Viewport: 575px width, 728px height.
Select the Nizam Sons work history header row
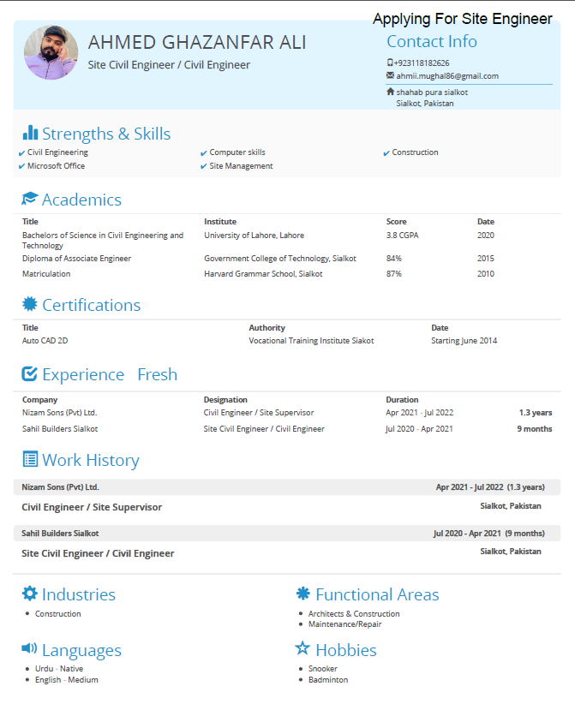(287, 486)
